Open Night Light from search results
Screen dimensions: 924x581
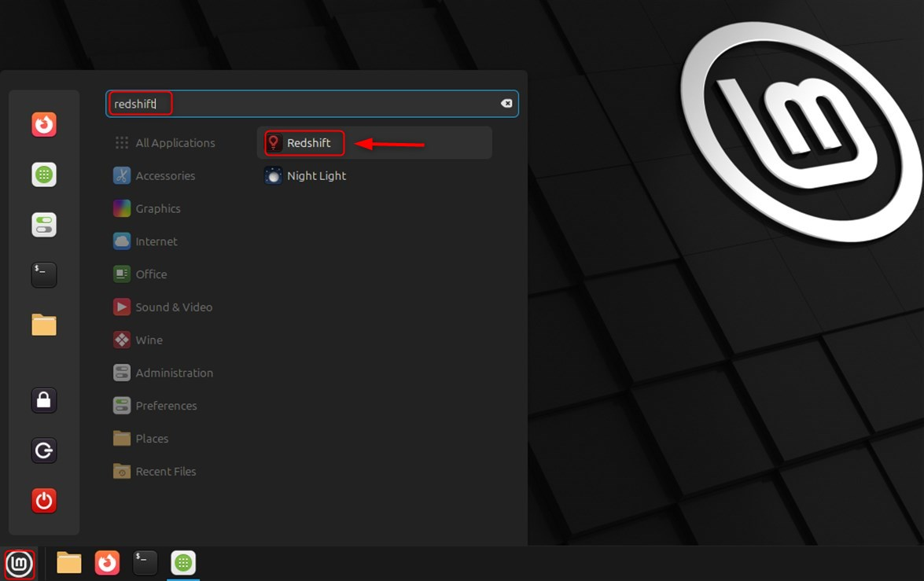pyautogui.click(x=315, y=176)
